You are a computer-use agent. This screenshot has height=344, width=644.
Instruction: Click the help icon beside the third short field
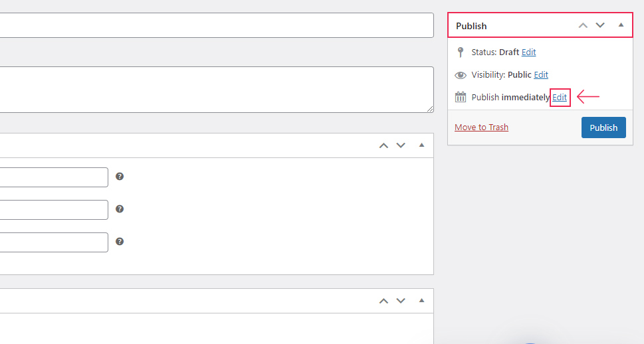point(120,241)
